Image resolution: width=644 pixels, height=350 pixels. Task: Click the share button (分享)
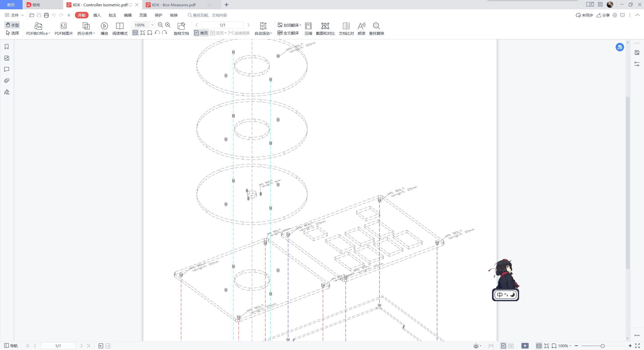(x=603, y=15)
